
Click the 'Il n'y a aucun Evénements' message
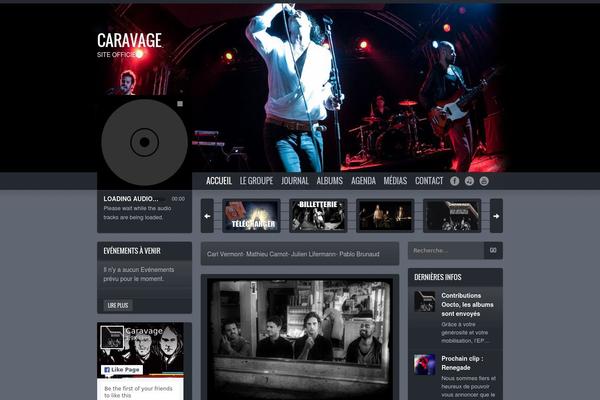[139, 274]
